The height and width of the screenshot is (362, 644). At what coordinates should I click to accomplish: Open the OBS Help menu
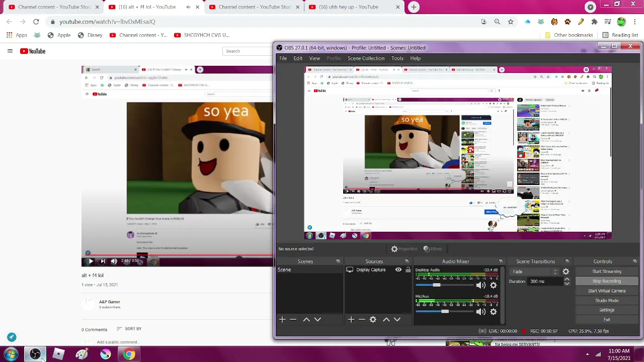point(415,58)
